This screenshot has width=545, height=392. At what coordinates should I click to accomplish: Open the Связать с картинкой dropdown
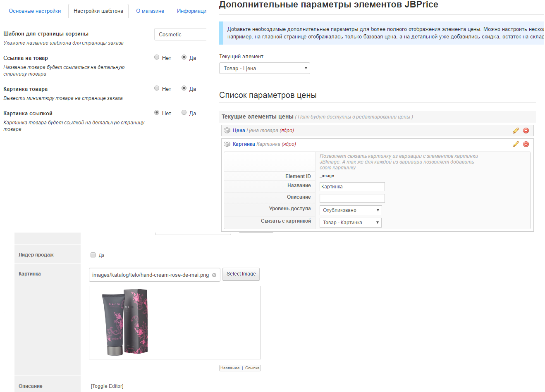tap(351, 223)
